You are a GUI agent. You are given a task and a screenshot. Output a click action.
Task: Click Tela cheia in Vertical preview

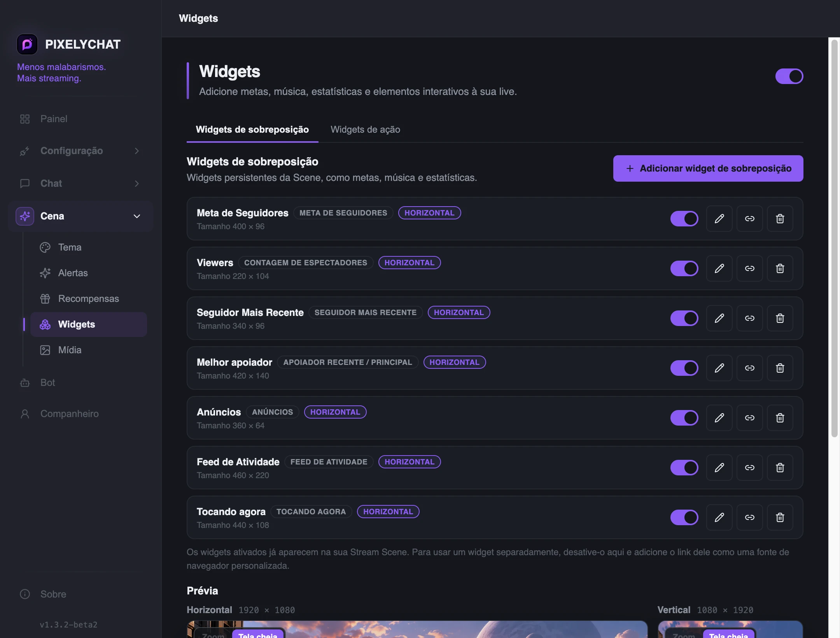click(x=728, y=634)
